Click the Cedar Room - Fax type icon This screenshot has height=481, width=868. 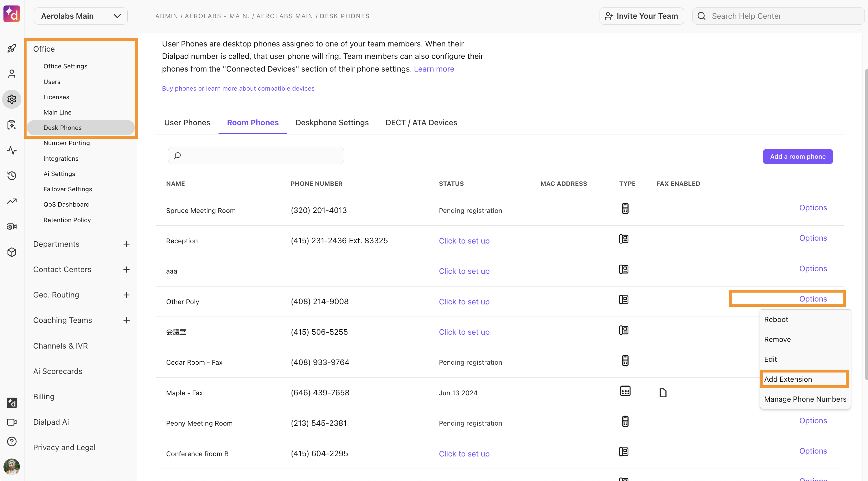point(625,360)
